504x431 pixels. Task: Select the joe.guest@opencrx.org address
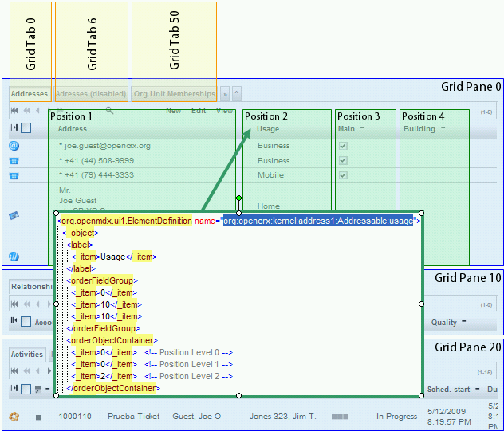tap(108, 146)
